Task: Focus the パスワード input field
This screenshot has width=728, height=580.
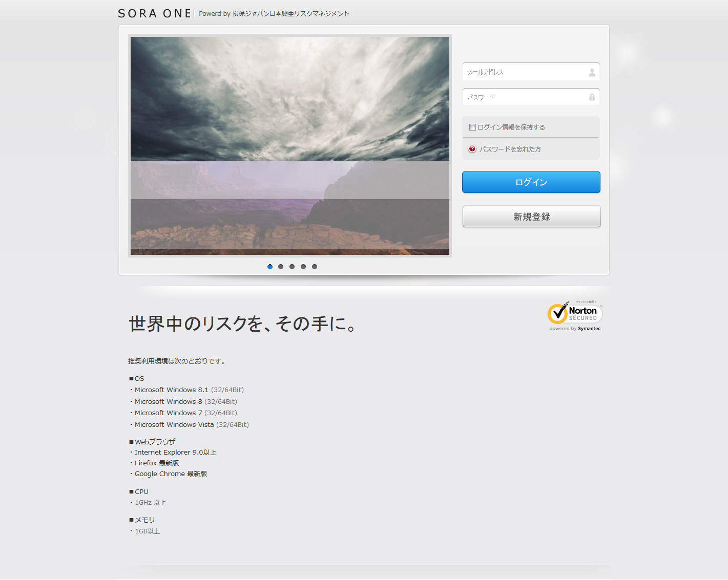Action: (x=531, y=97)
